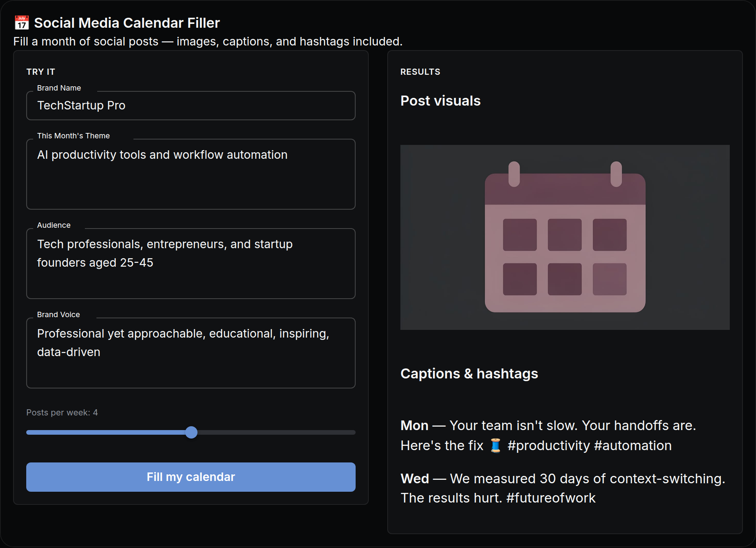Click the Posts per week slider handle

tap(191, 432)
